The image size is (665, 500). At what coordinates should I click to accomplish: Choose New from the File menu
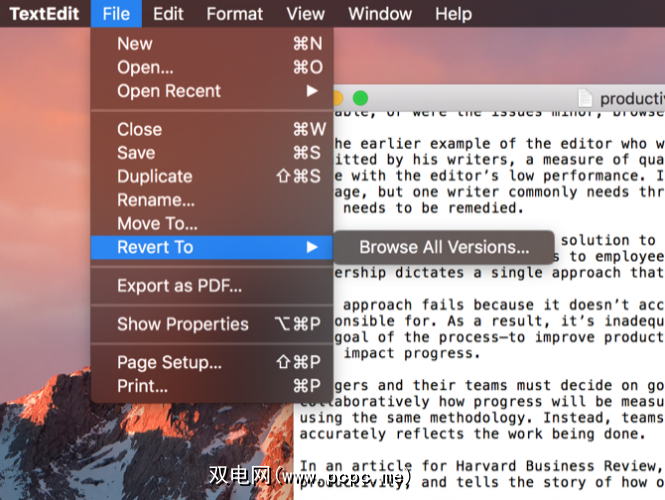pyautogui.click(x=212, y=44)
